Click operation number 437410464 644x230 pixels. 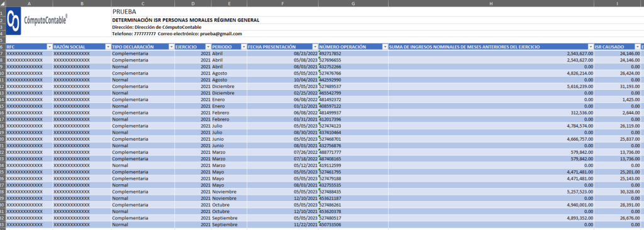coord(330,132)
